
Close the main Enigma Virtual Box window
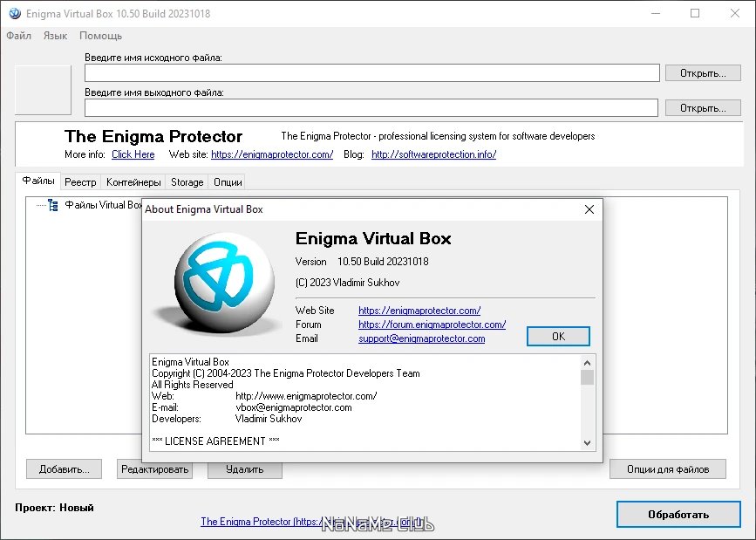click(735, 13)
